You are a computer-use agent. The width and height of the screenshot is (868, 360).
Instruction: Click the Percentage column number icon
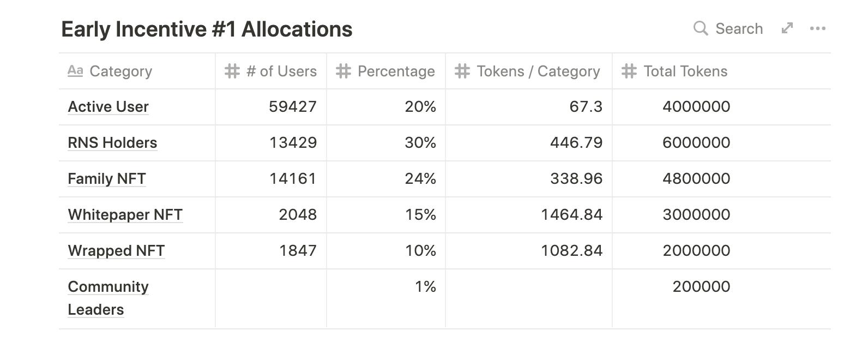(x=343, y=71)
